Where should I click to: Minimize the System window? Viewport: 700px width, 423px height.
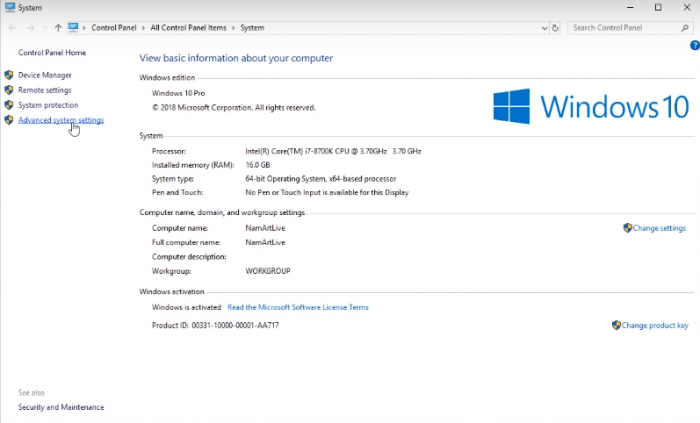(x=630, y=7)
